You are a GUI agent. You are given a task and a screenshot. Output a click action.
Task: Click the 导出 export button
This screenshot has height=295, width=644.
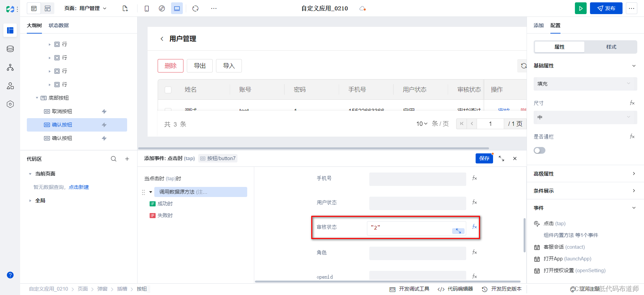click(200, 66)
